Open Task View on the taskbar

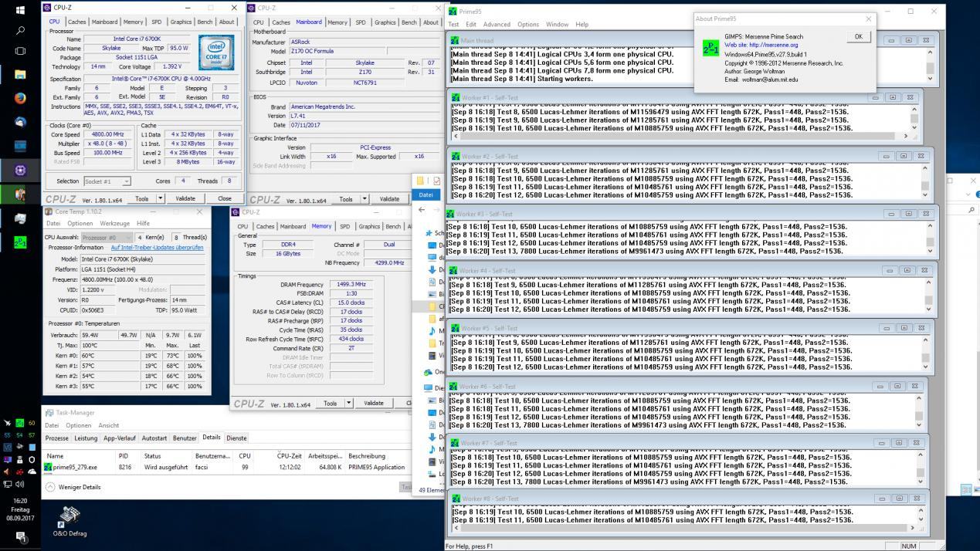20,52
